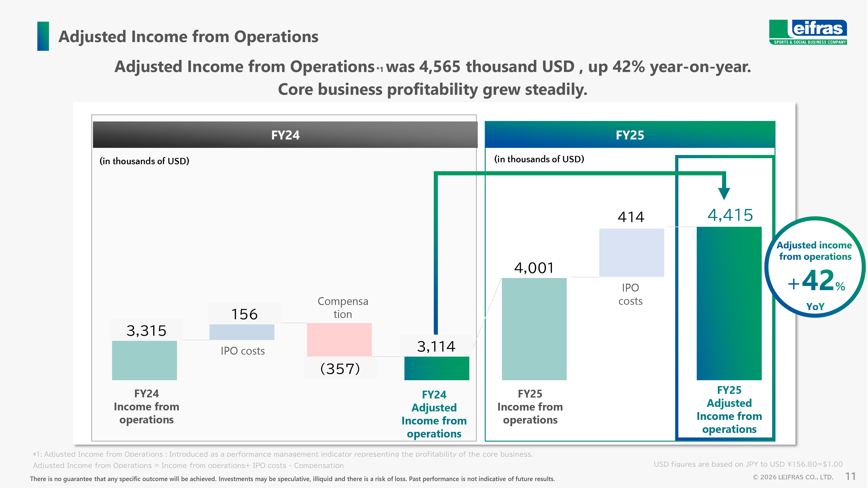Click the *1 footnote definition text
Viewport: 868px width, 488px height.
click(x=282, y=454)
